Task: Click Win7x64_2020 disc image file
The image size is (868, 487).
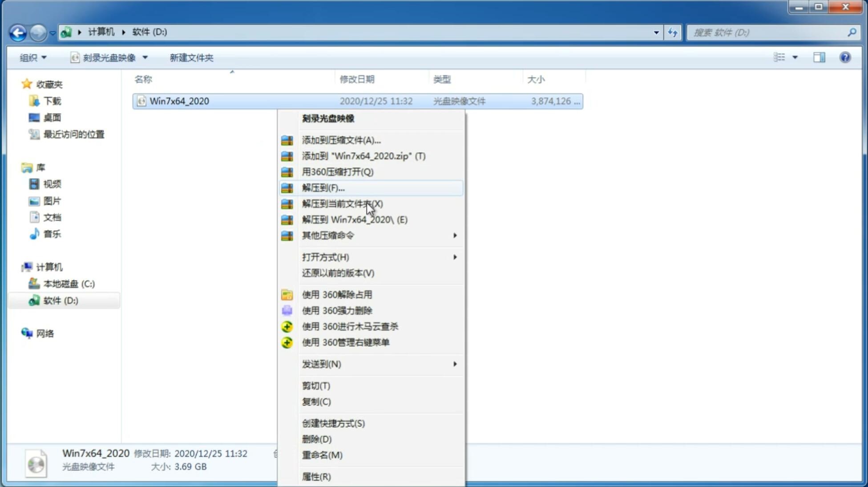Action: coord(179,101)
